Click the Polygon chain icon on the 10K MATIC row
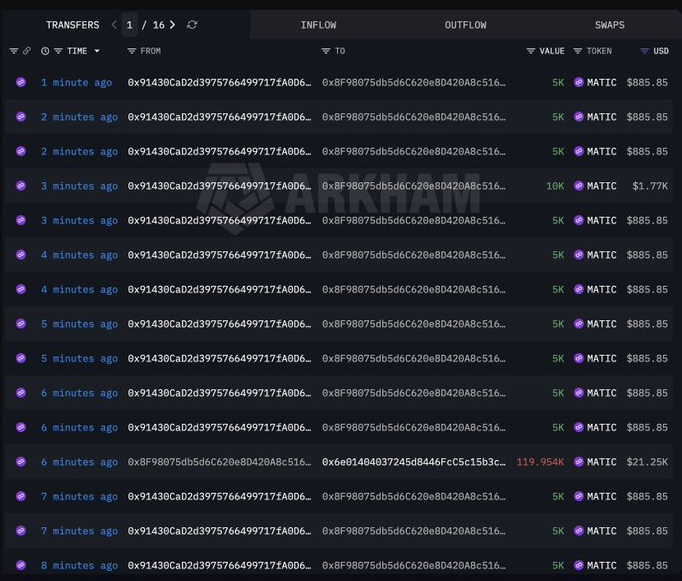 pos(20,186)
